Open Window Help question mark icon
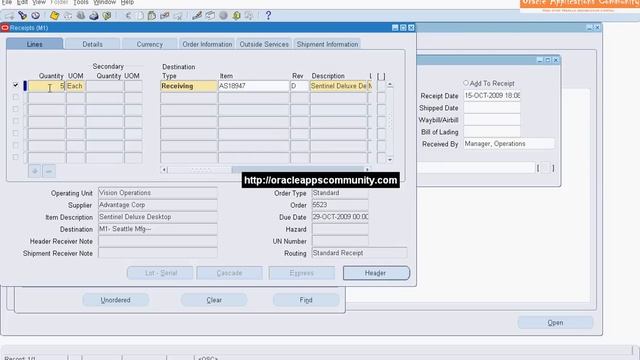The image size is (640, 360). pos(268,16)
